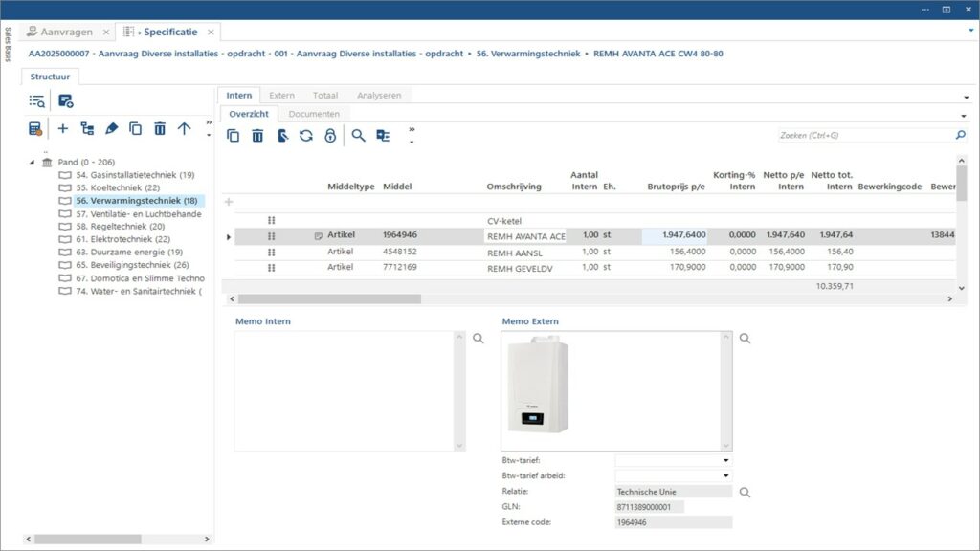Switch to the Extern tab
This screenshot has height=551, width=980.
[281, 96]
